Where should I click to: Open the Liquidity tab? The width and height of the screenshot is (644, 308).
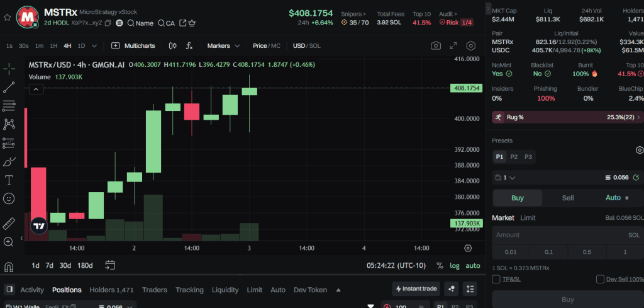click(x=225, y=290)
